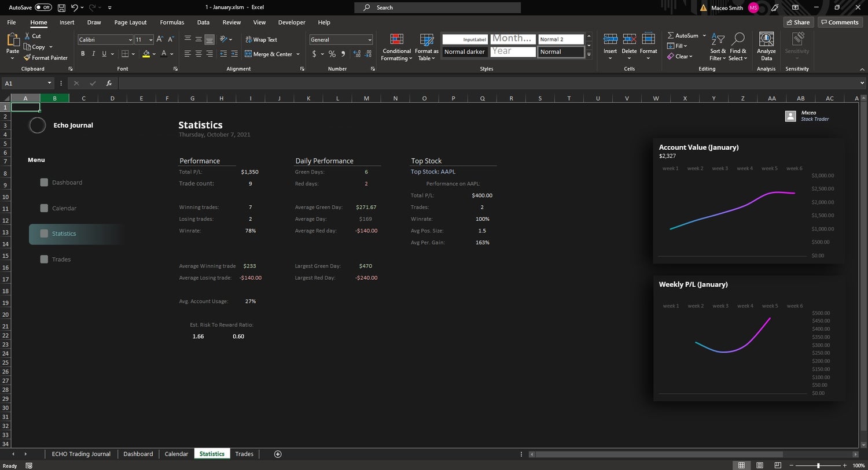
Task: Expand the Name Box dropdown
Action: (x=50, y=83)
